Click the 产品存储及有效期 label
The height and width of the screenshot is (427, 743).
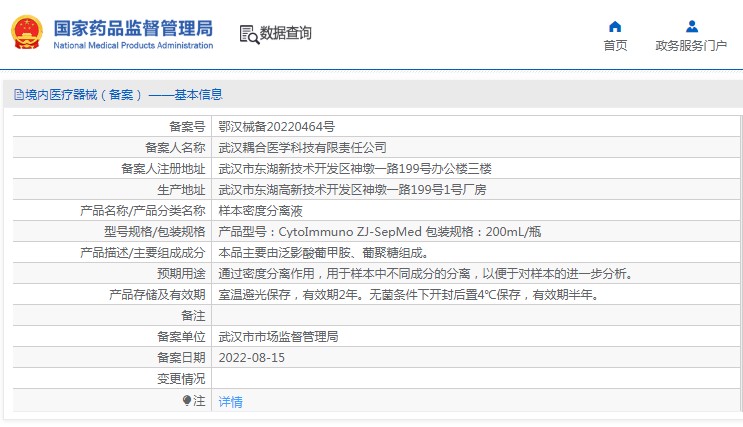(x=157, y=295)
